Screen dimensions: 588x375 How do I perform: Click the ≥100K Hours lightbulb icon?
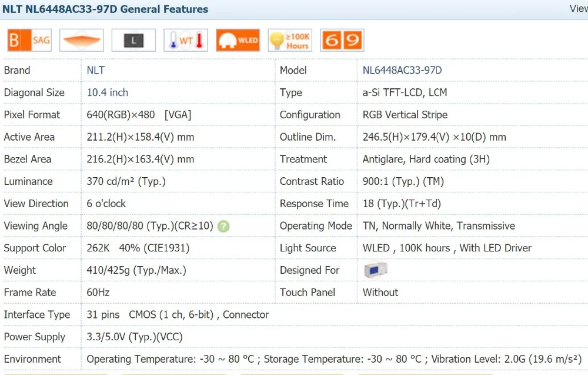289,40
